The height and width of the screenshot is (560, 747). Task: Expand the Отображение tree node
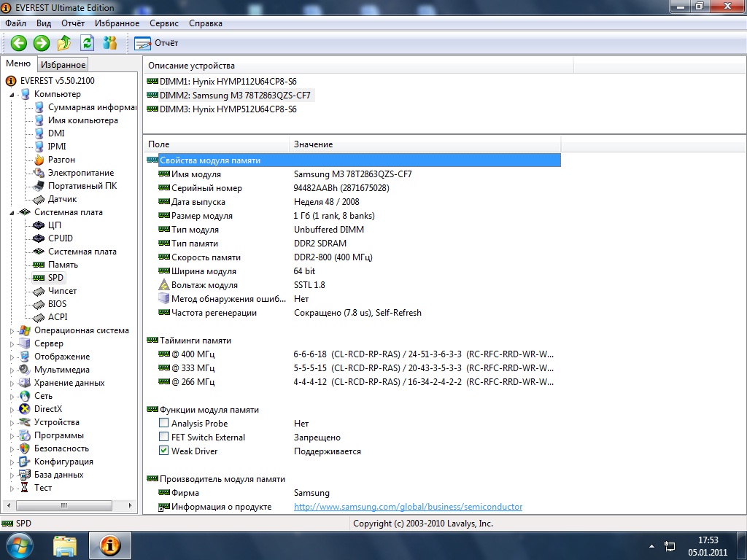[12, 357]
